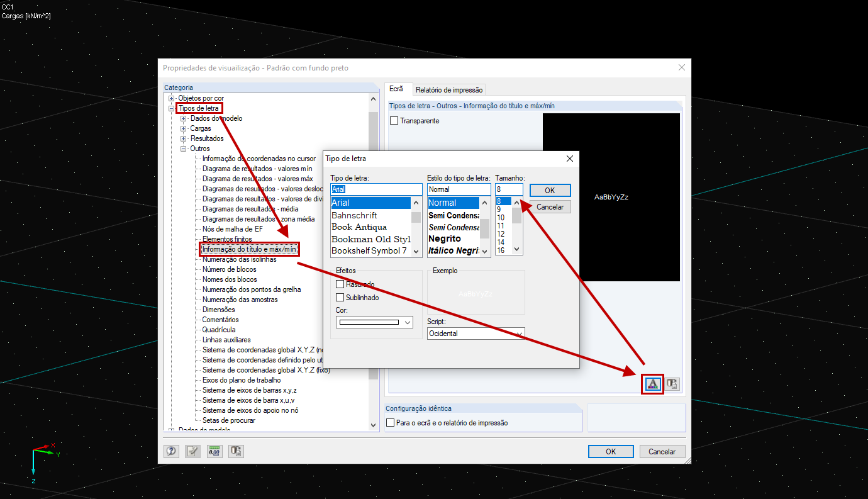Open help with the question mark icon

171,451
